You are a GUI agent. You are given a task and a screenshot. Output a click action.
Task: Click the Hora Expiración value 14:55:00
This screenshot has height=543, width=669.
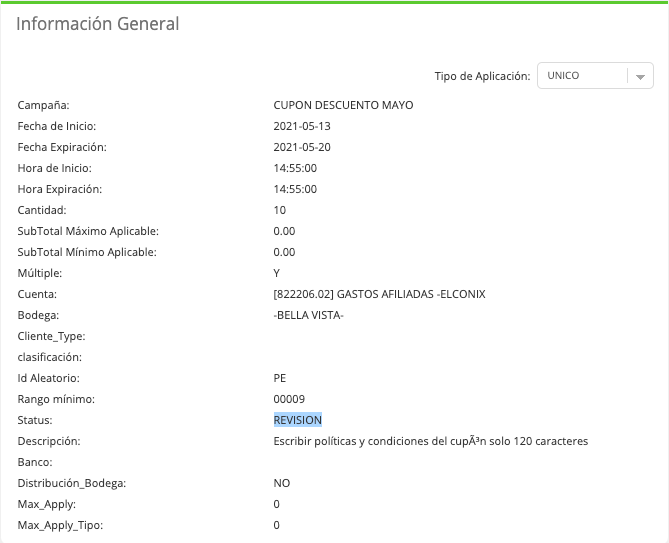295,189
